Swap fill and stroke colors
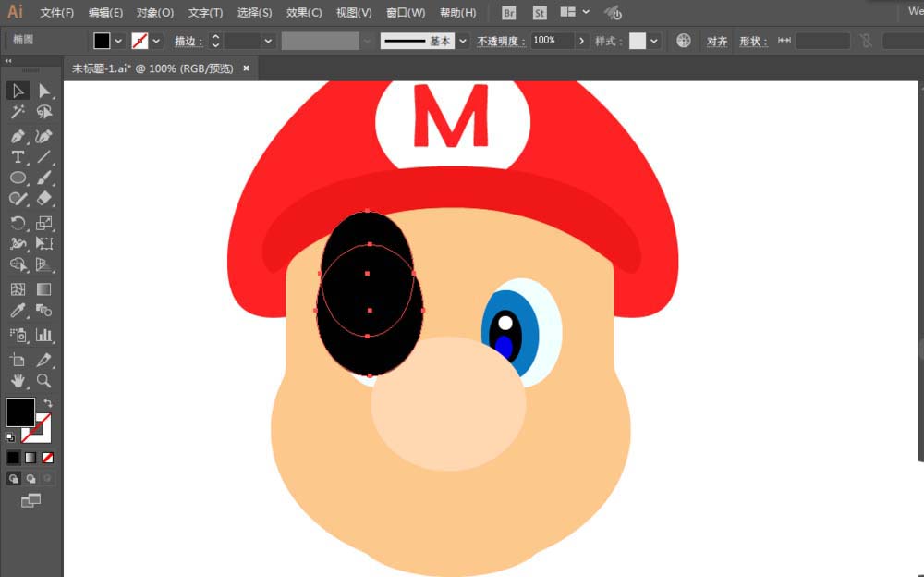 [48, 403]
